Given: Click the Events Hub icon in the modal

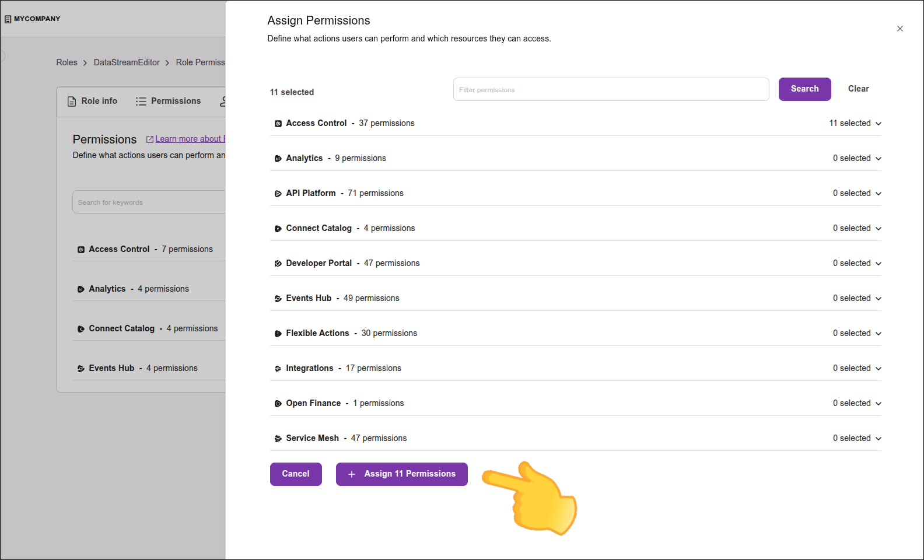Looking at the screenshot, I should (x=278, y=298).
